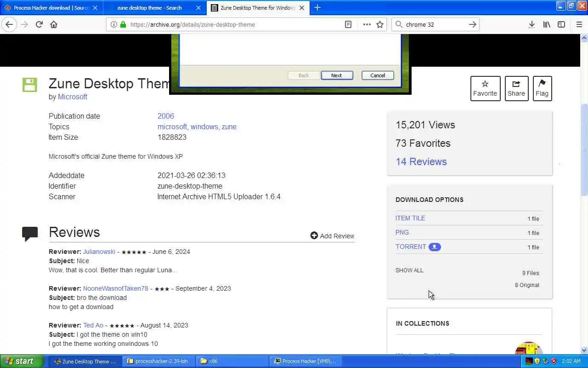Image resolution: width=588 pixels, height=368 pixels.
Task: Close the 'zune desktop theme - Search' tab
Action: [x=198, y=8]
